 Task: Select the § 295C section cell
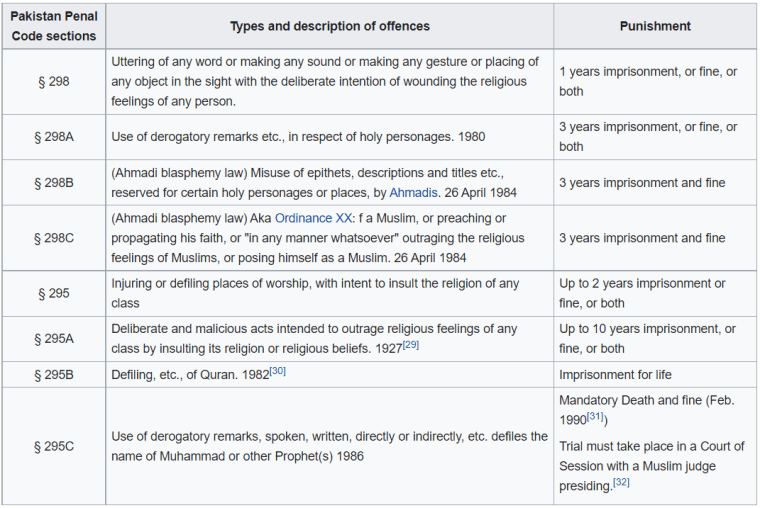click(54, 446)
